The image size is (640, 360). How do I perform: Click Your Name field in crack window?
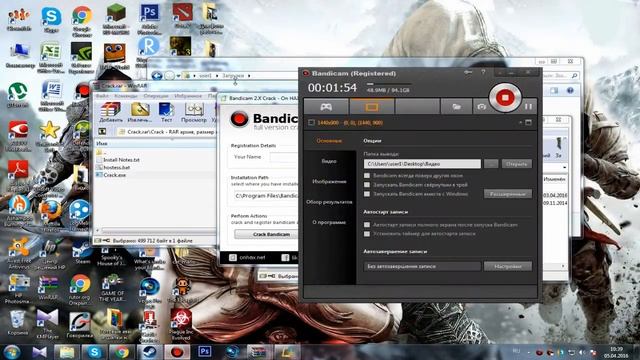[284, 157]
